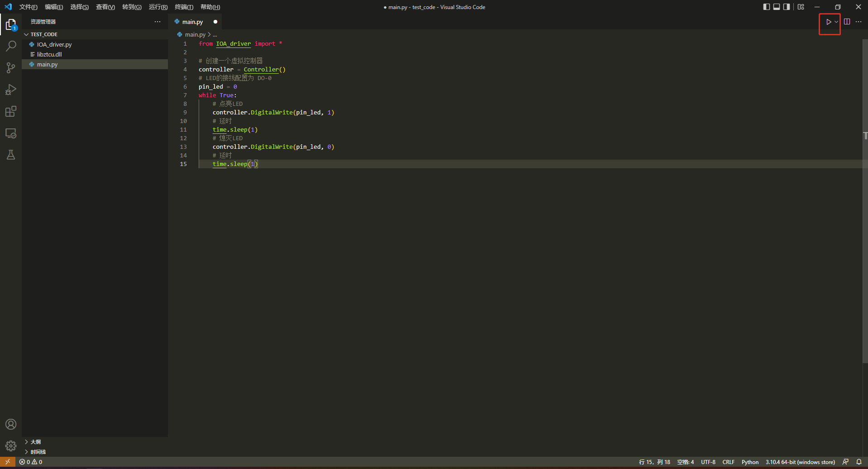Open the Manage gear icon
This screenshot has width=868, height=469.
click(11, 446)
